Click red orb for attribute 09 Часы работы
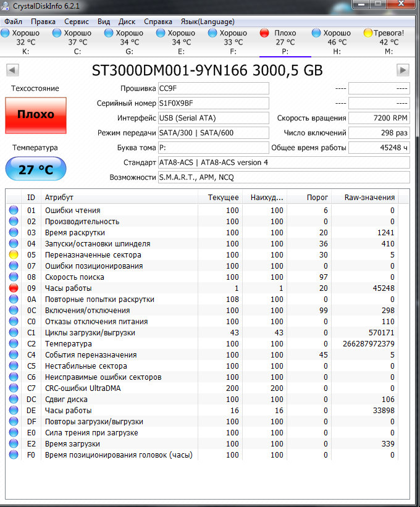Viewport: 420px width, 507px height. tap(14, 288)
